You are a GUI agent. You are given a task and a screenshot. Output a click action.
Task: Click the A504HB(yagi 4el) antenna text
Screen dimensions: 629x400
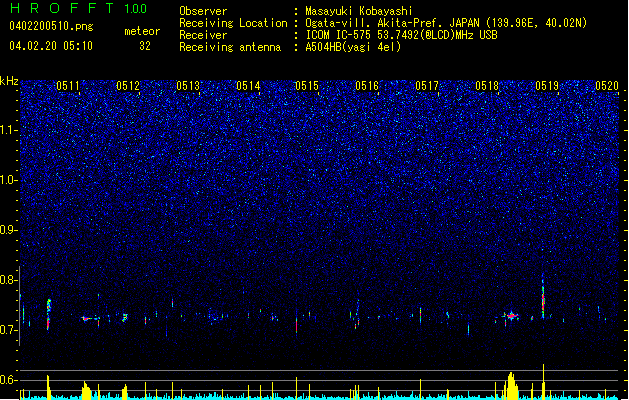pyautogui.click(x=353, y=47)
